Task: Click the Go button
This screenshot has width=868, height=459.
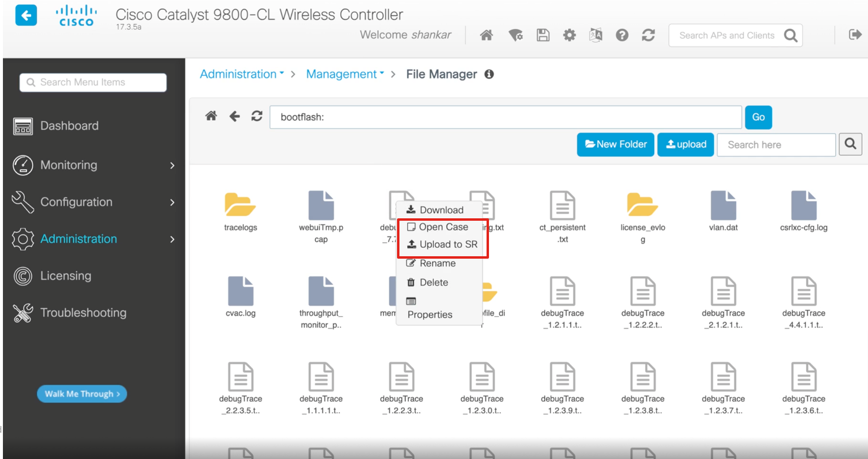Action: pyautogui.click(x=759, y=117)
